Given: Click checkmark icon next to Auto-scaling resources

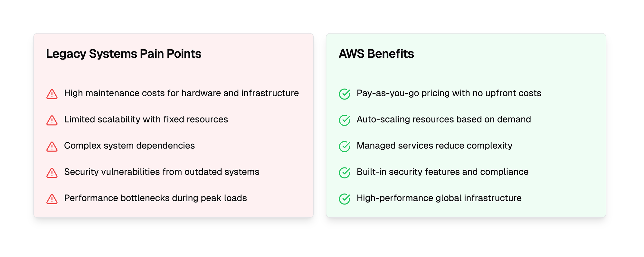Looking at the screenshot, I should click(345, 120).
